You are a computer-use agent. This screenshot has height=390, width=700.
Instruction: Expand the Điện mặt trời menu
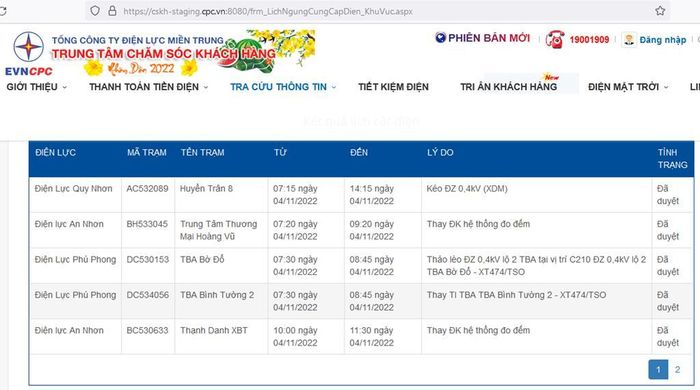(628, 87)
